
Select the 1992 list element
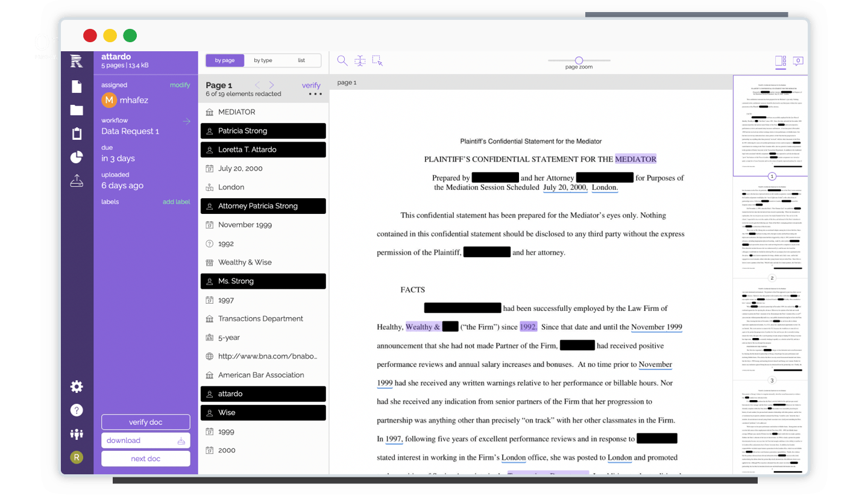pos(263,243)
